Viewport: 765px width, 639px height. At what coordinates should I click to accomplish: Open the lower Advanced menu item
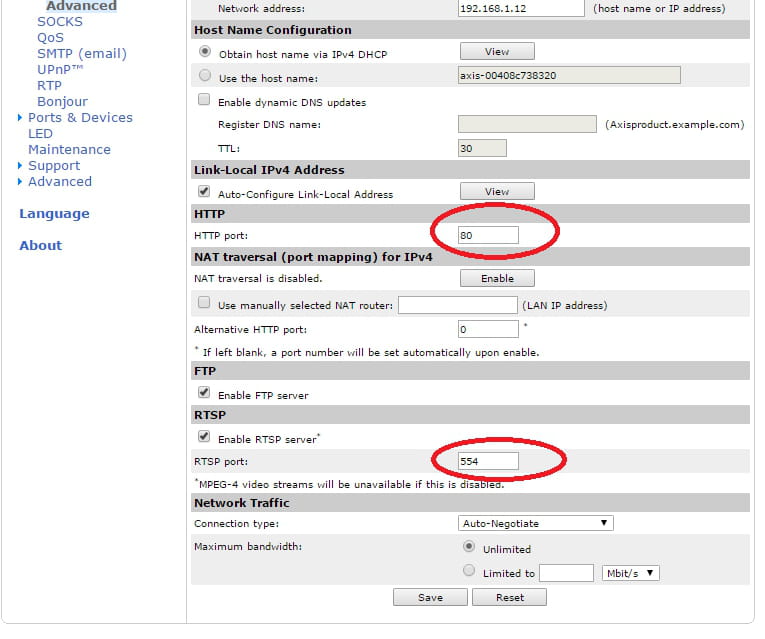60,181
